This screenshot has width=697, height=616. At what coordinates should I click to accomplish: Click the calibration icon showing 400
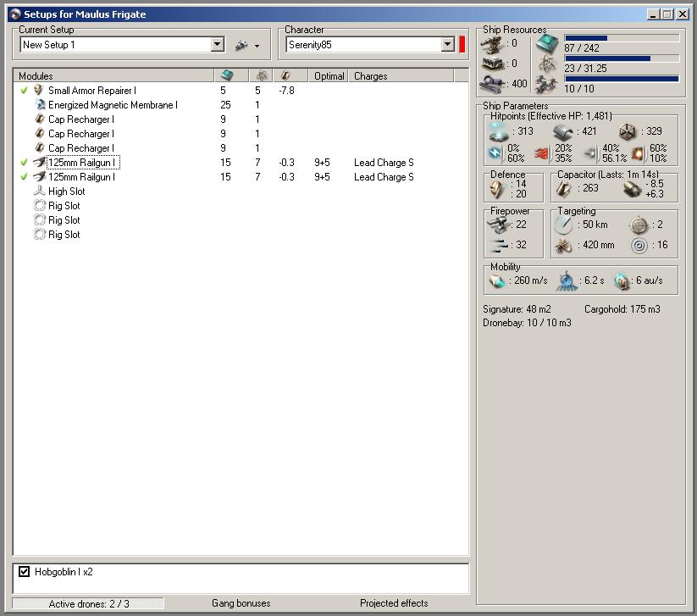pyautogui.click(x=493, y=84)
